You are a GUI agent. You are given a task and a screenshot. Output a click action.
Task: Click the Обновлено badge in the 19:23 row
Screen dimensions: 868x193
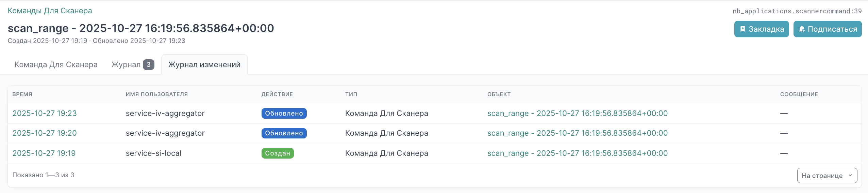[284, 113]
